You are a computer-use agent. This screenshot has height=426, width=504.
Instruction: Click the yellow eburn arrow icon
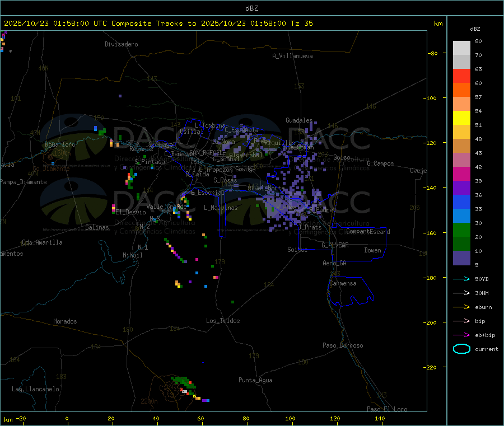click(461, 307)
